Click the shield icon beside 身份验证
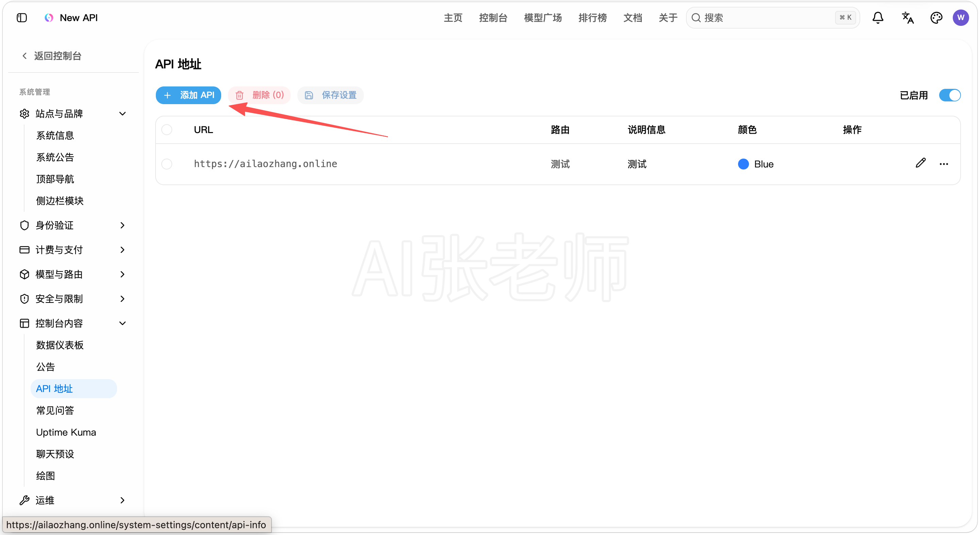The image size is (980, 535). coord(24,225)
